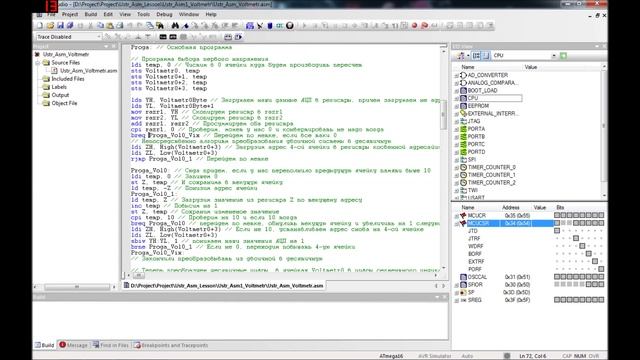Click the Copy toolbar icon

click(100, 25)
